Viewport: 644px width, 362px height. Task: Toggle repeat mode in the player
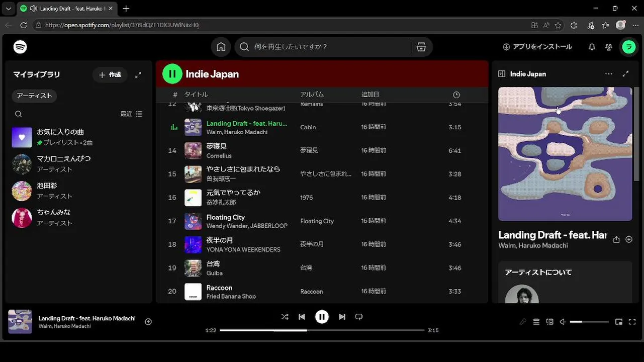359,317
